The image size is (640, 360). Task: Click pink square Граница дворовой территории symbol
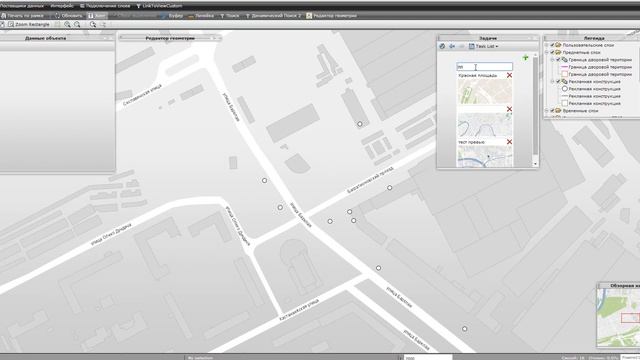pos(564,74)
